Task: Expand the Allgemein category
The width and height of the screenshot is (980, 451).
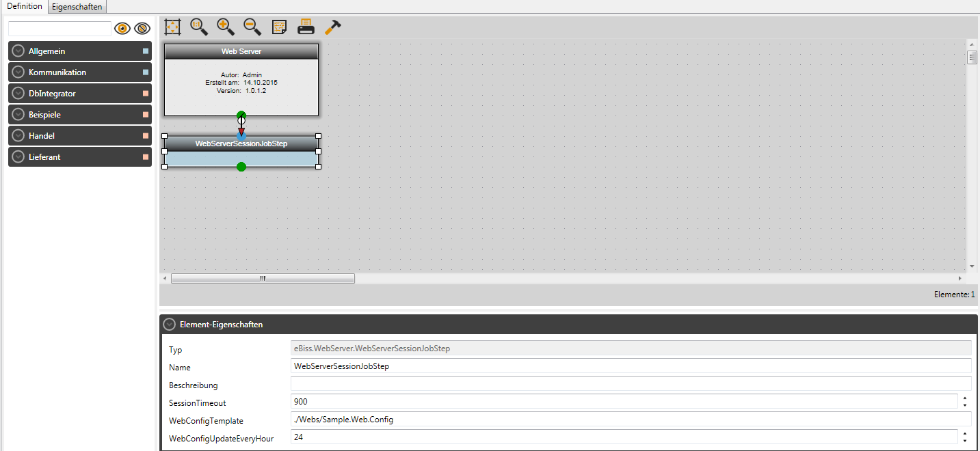Action: (18, 51)
